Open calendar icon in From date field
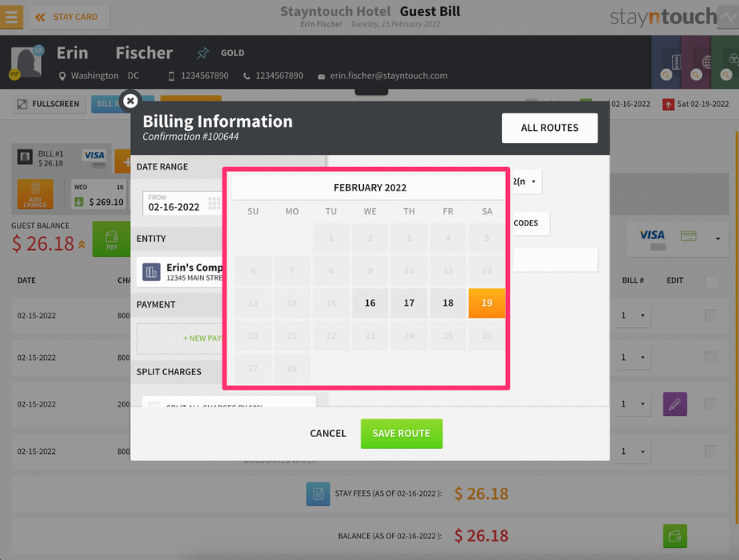This screenshot has width=739, height=560. 214,203
